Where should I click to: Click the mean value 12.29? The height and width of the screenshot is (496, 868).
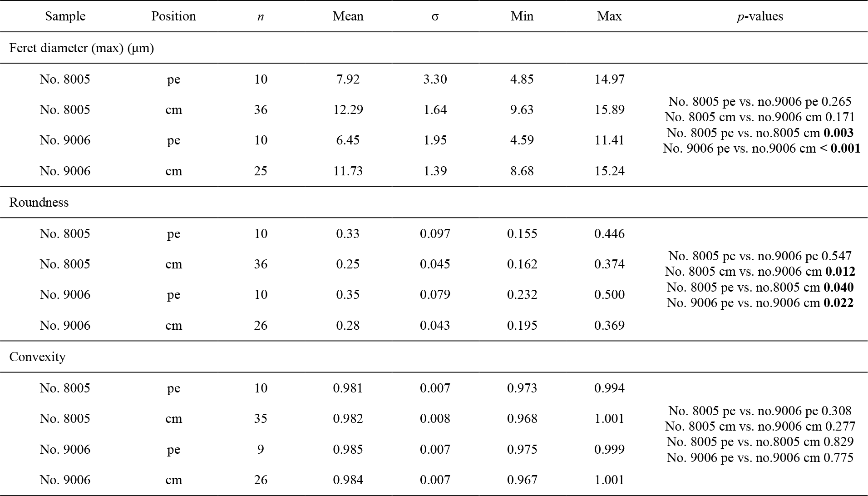[x=348, y=110]
